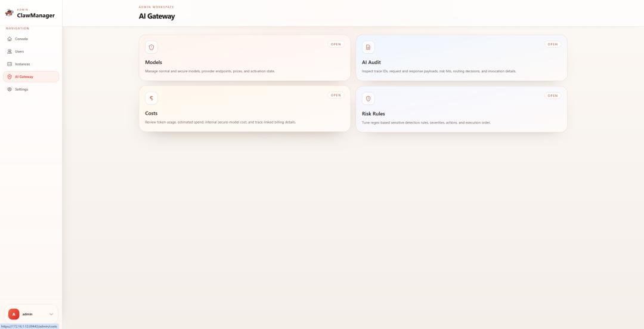Click the Models card shield icon

(151, 47)
